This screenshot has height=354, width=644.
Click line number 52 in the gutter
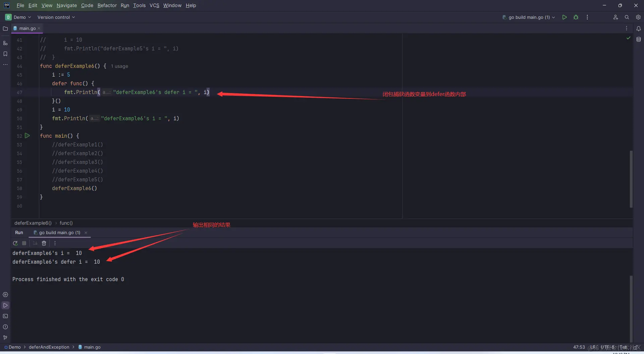tap(19, 136)
